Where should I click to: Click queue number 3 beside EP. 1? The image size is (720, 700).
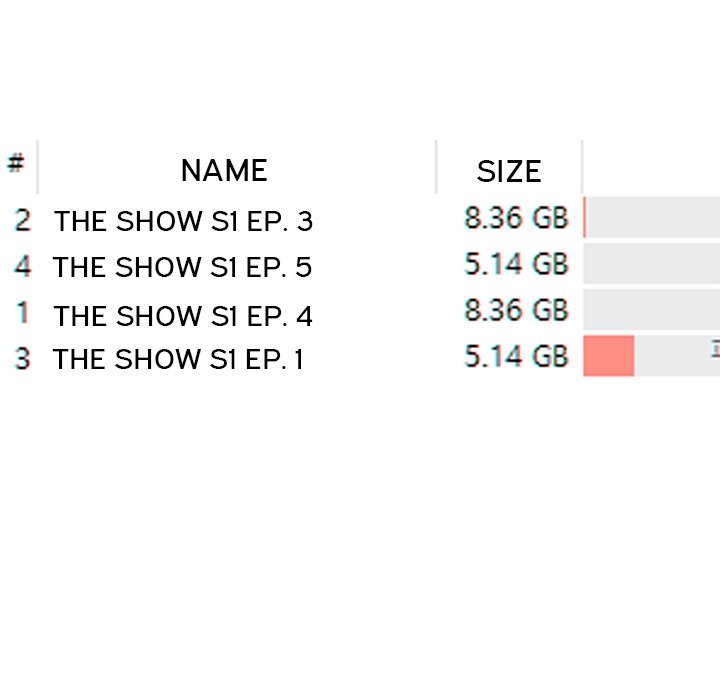[22, 358]
